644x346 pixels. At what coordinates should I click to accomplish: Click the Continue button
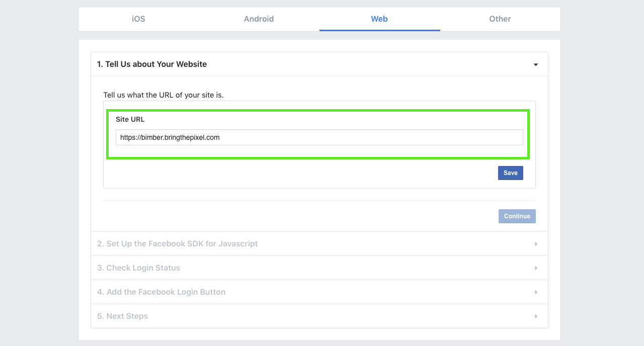(x=517, y=216)
